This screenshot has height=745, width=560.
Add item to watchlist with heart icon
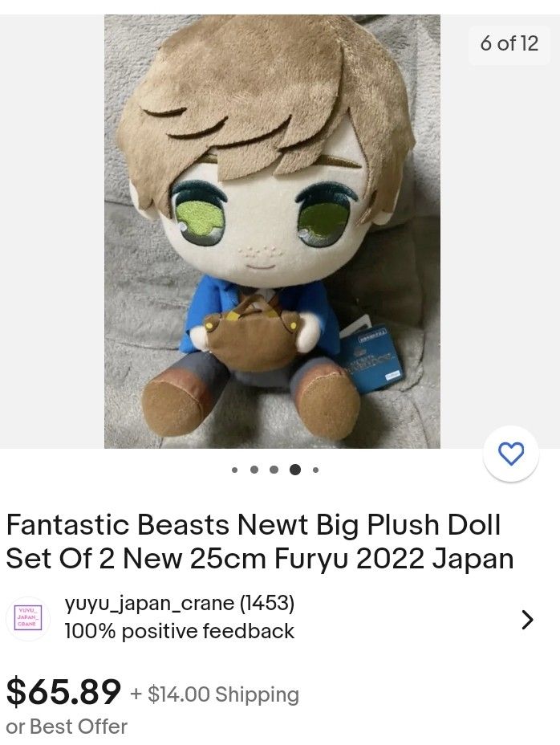point(510,454)
